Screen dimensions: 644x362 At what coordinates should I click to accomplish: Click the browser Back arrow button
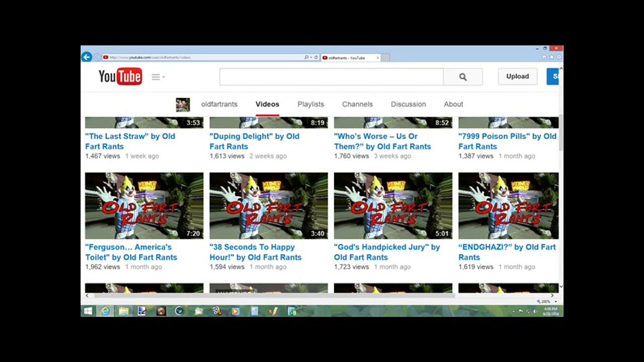pyautogui.click(x=87, y=57)
